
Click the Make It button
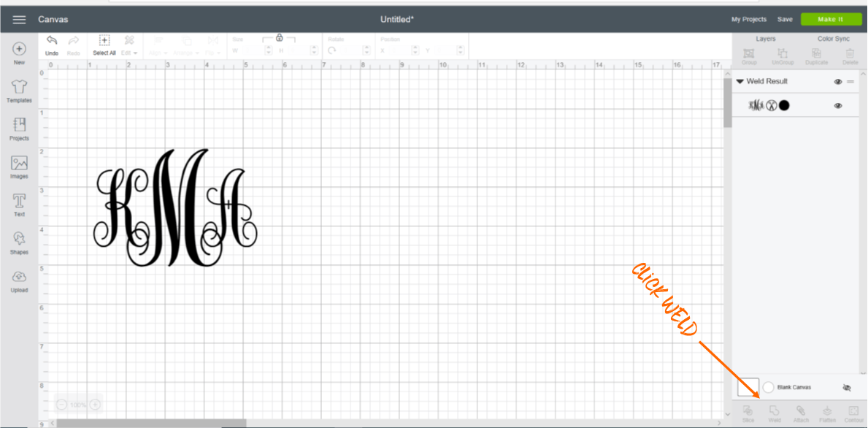pos(831,18)
